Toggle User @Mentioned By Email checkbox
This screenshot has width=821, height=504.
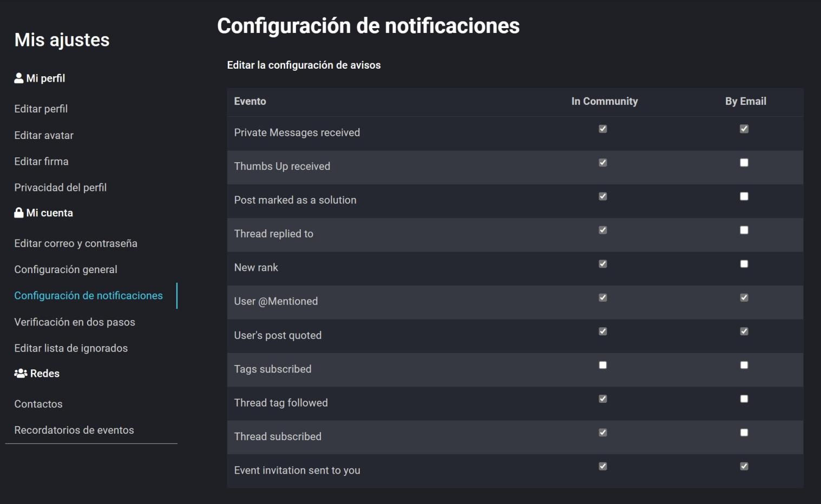pyautogui.click(x=744, y=297)
